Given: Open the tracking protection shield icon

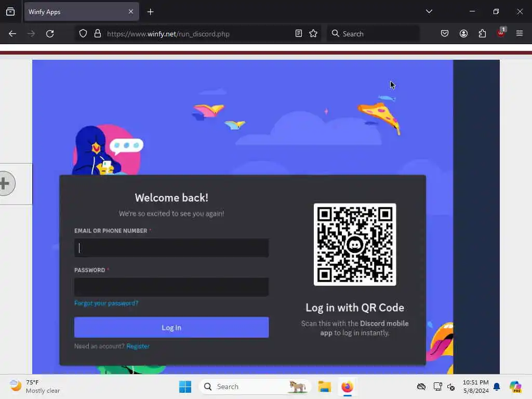Looking at the screenshot, I should [x=83, y=34].
